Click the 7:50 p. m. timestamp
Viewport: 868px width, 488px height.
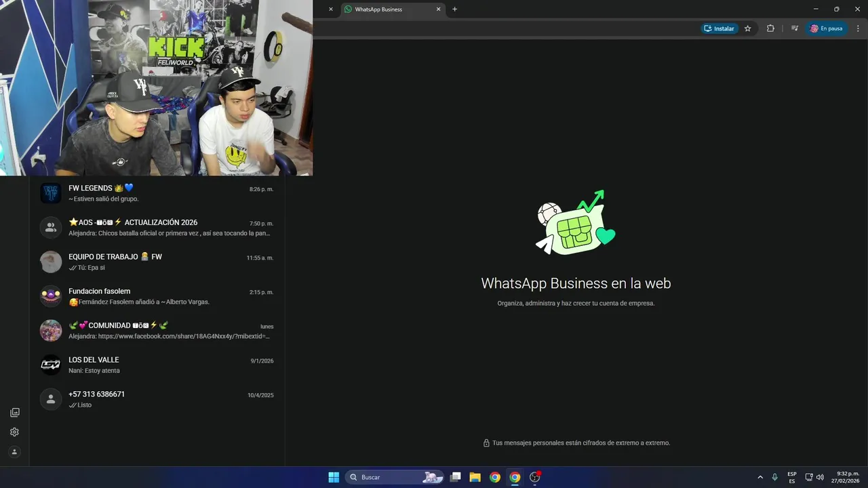(261, 224)
